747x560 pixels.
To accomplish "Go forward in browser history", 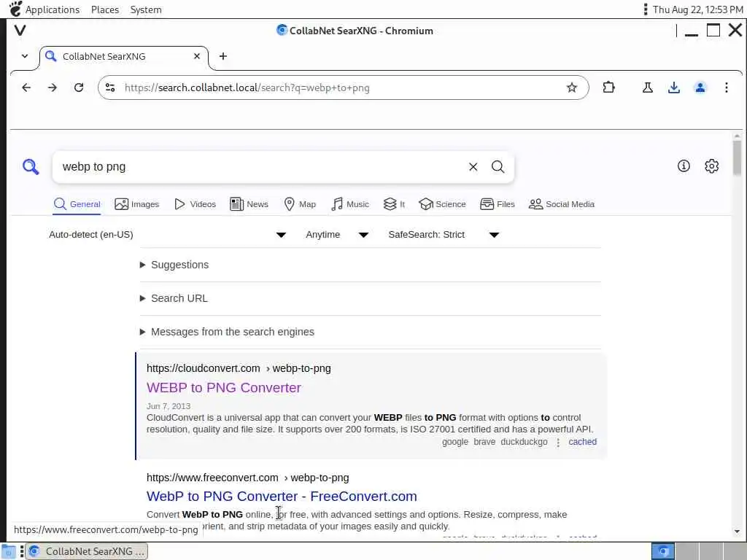I will [x=53, y=87].
